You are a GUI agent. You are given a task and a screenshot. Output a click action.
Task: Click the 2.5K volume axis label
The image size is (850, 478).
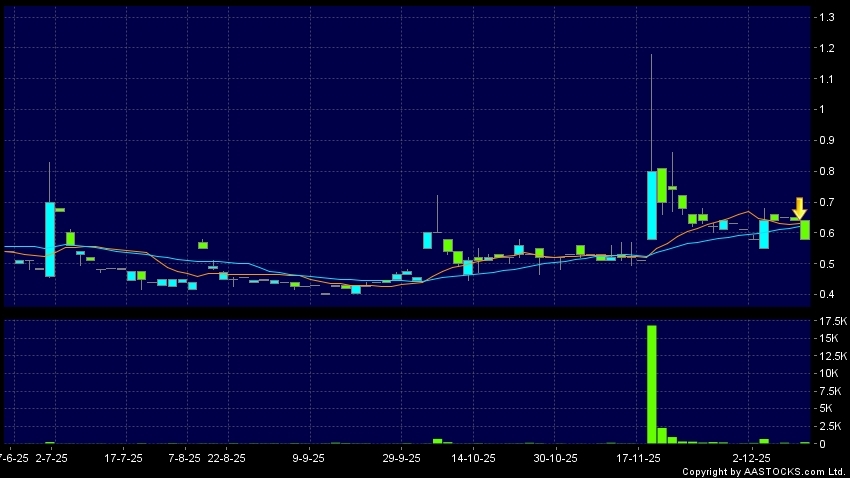[x=830, y=426]
